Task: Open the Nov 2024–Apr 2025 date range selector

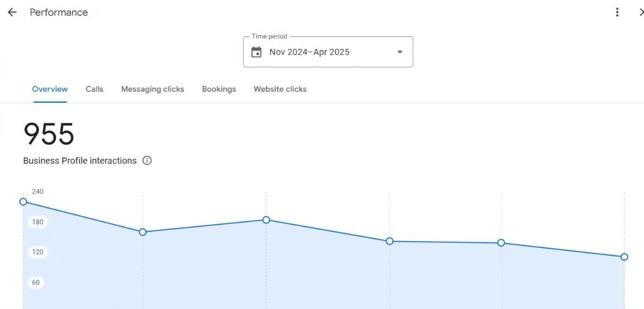Action: [328, 52]
